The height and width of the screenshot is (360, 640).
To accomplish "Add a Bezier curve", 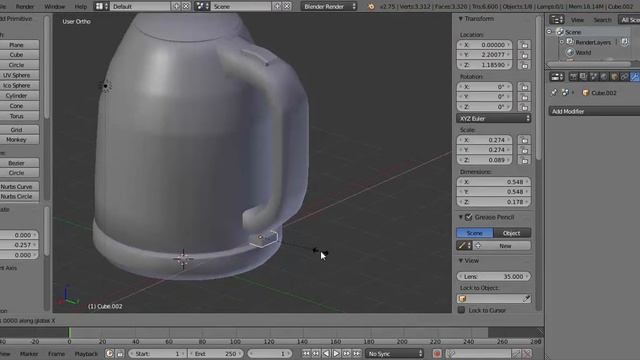I will coord(16,163).
